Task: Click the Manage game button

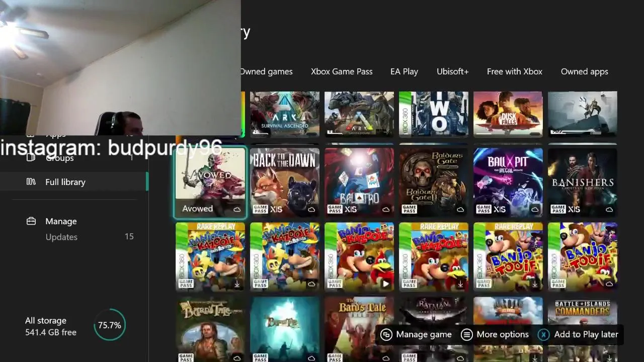Action: tap(416, 334)
